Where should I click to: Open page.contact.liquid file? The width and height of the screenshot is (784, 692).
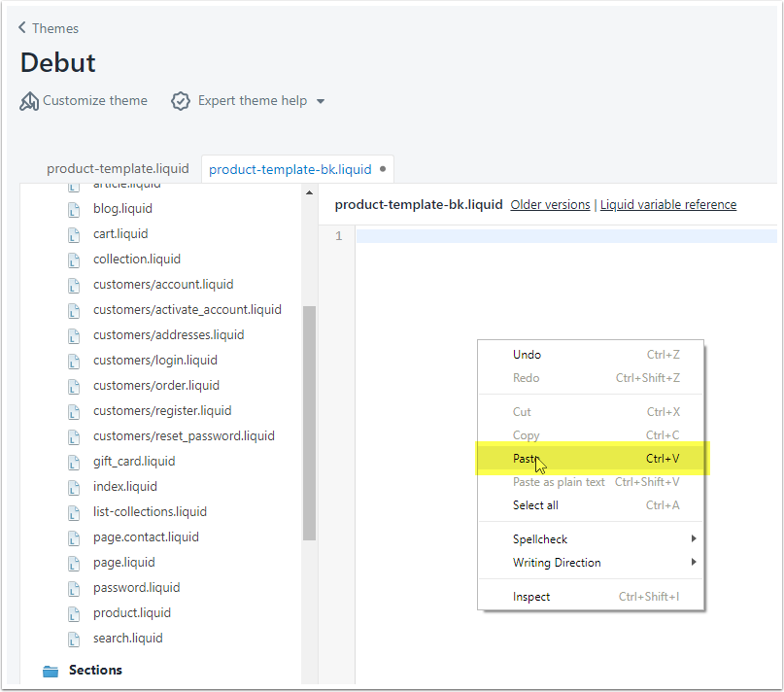(x=146, y=537)
